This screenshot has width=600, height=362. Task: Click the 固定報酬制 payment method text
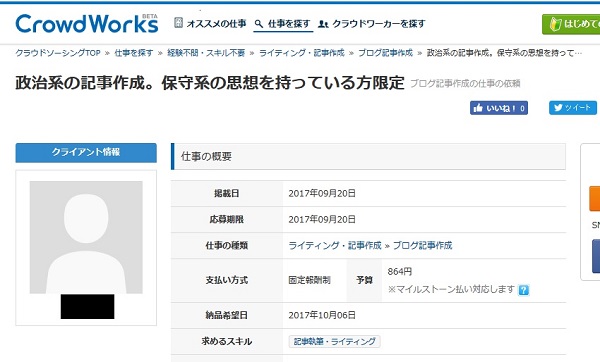[x=309, y=280]
